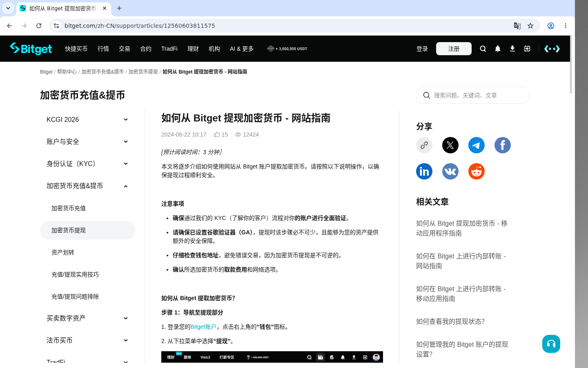Image resolution: width=588 pixels, height=368 pixels.
Task: Open related article 如何管理我的 Bitget 账户的提现设置?
Action: [x=462, y=349]
